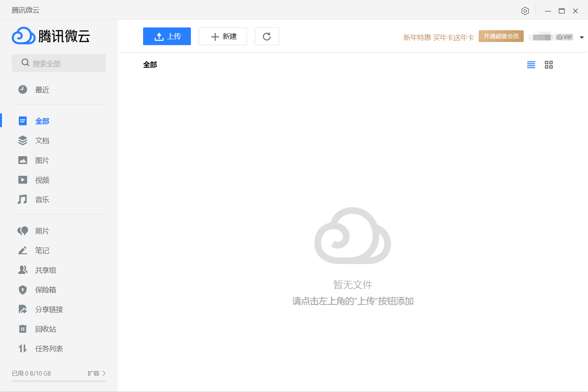The width and height of the screenshot is (588, 392).
Task: Click the Notes (笔记) pencil icon
Action: pyautogui.click(x=23, y=250)
